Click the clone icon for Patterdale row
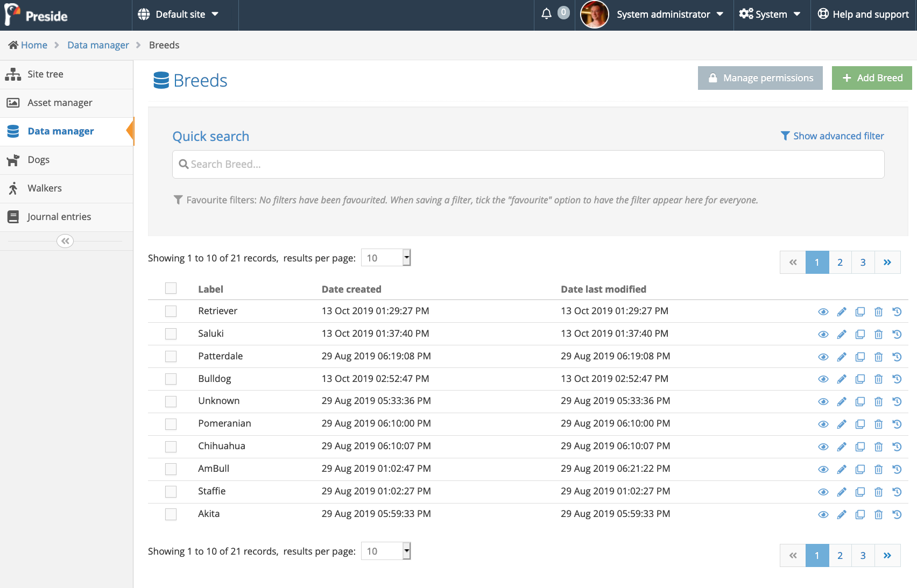Viewport: 917px width, 588px height. [x=860, y=357]
